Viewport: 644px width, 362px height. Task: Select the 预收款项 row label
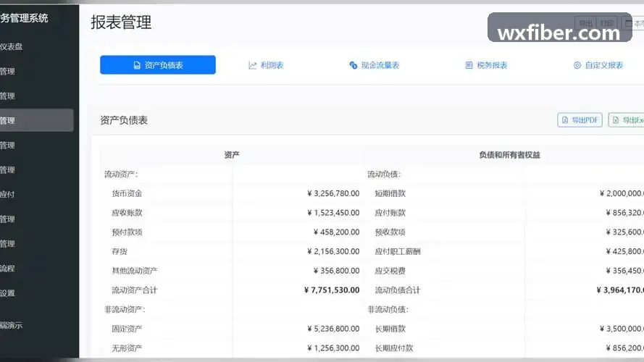[390, 232]
